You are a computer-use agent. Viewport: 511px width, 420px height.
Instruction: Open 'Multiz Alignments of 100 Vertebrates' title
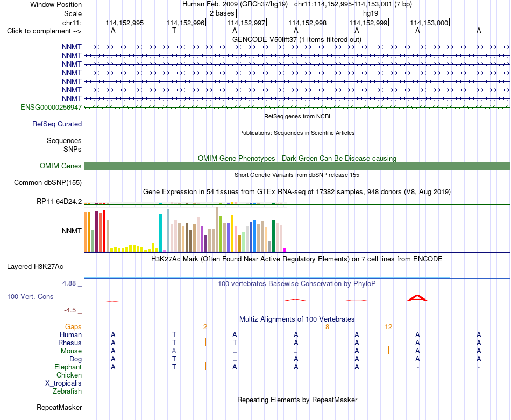297,319
